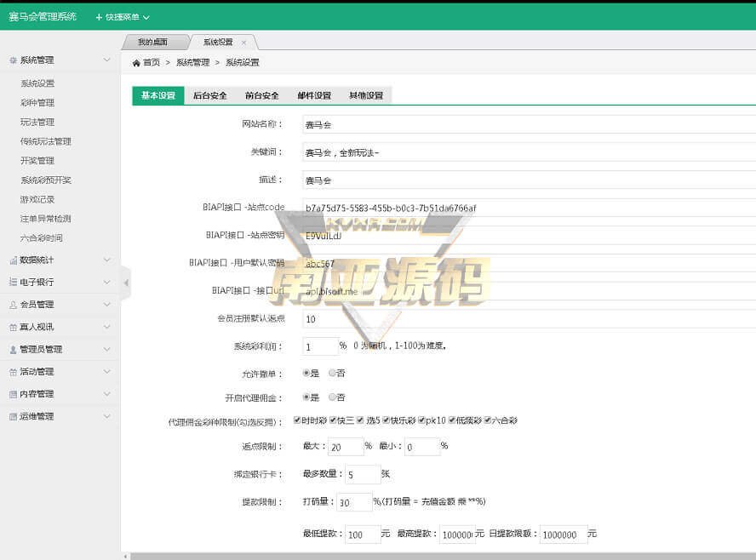756x560 pixels.
Task: Click the chart icon beside 数据统计
Action: tap(13, 260)
